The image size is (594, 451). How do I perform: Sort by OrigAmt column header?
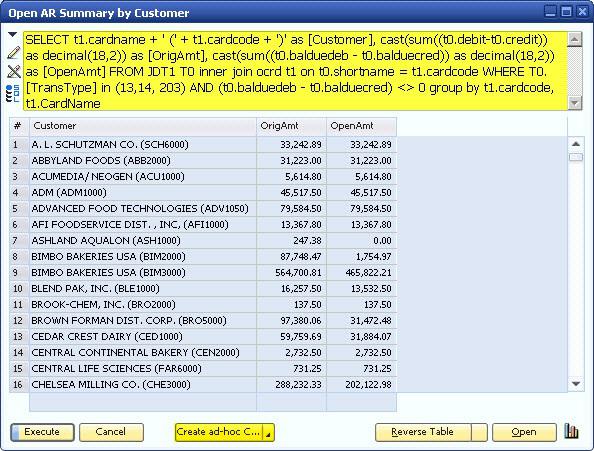pyautogui.click(x=291, y=126)
